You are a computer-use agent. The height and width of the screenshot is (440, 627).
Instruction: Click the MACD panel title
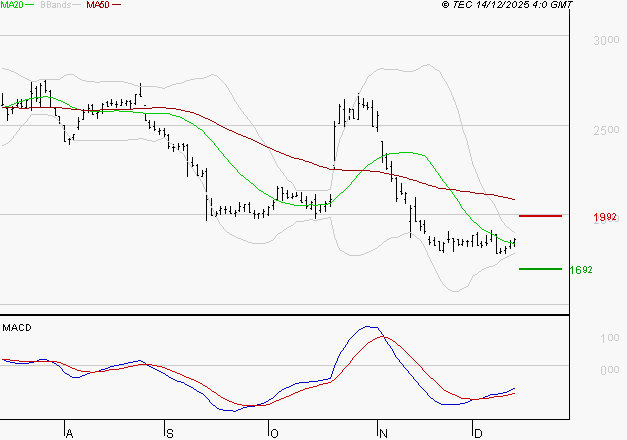(x=17, y=327)
